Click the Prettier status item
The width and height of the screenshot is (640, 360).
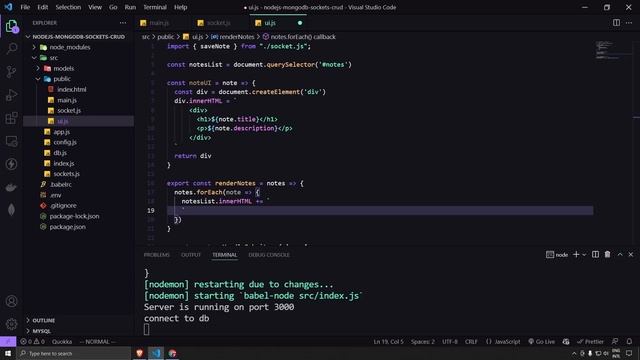coord(590,342)
